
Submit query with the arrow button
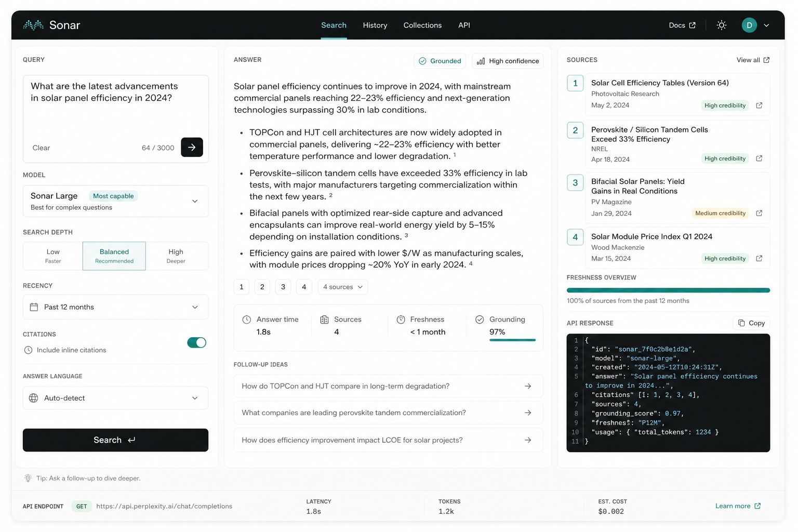[192, 148]
